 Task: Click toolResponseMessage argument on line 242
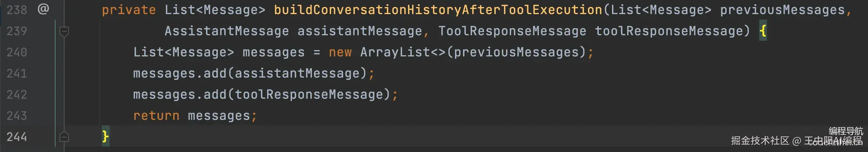309,94
